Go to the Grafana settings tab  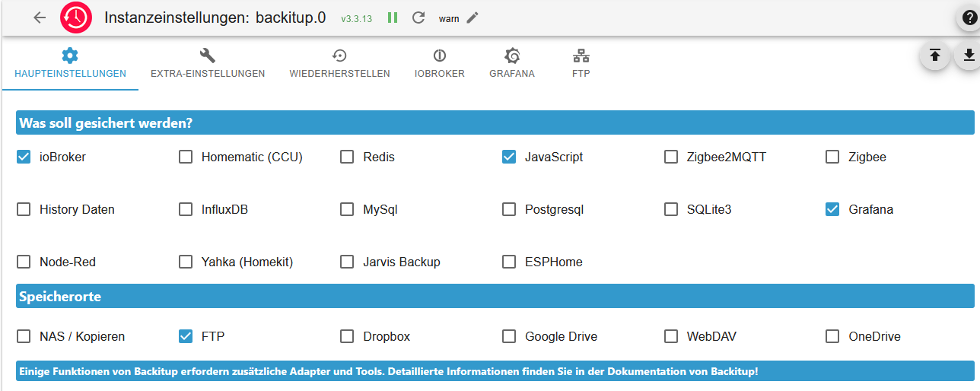coord(512,64)
